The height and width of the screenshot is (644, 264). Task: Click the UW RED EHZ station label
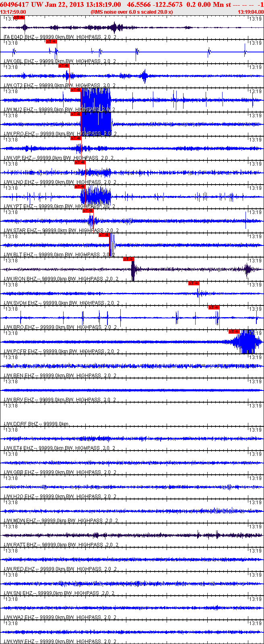click(60, 569)
